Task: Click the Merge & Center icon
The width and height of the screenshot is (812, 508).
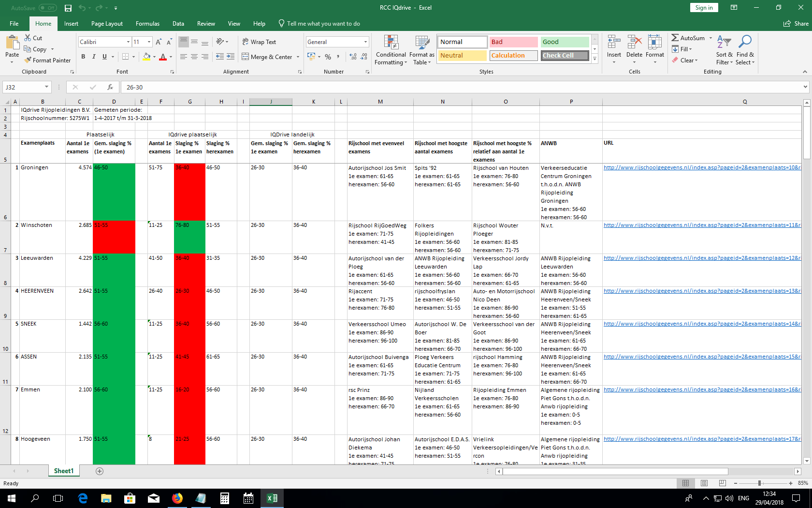Action: tap(246, 57)
